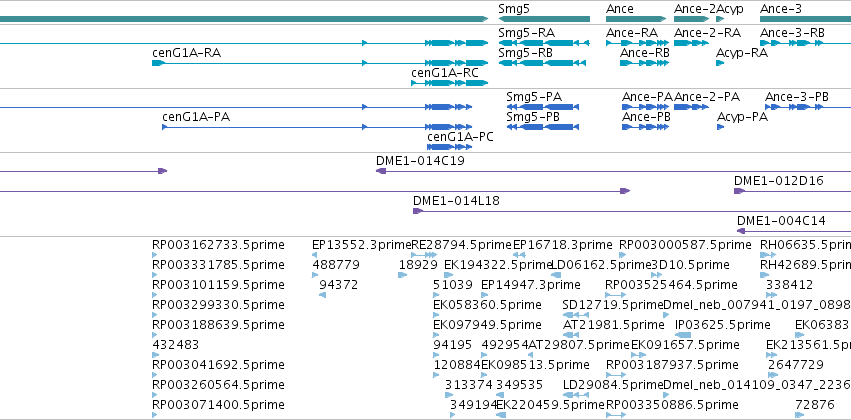Select the 18929 EST label

[418, 265]
